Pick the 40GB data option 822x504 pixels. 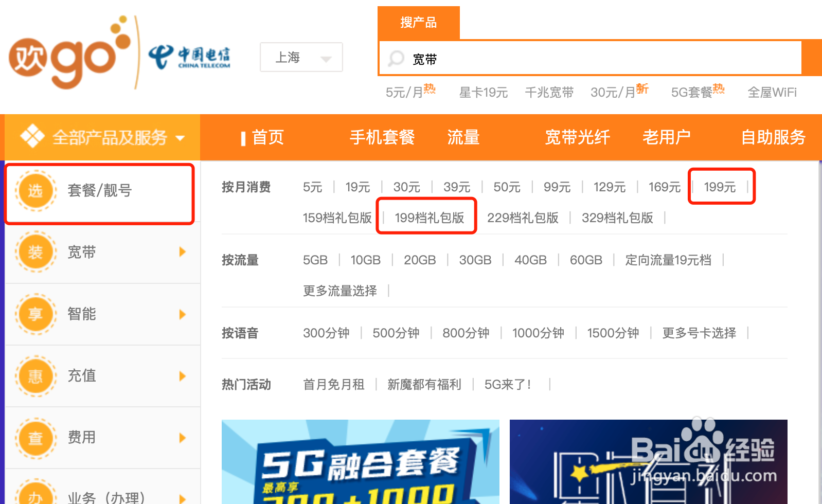(531, 260)
